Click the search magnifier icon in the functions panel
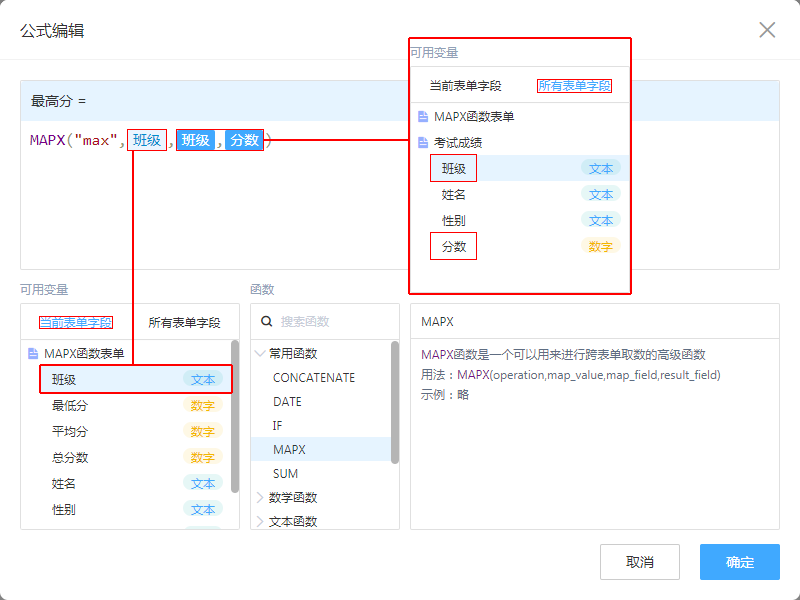 coord(267,322)
